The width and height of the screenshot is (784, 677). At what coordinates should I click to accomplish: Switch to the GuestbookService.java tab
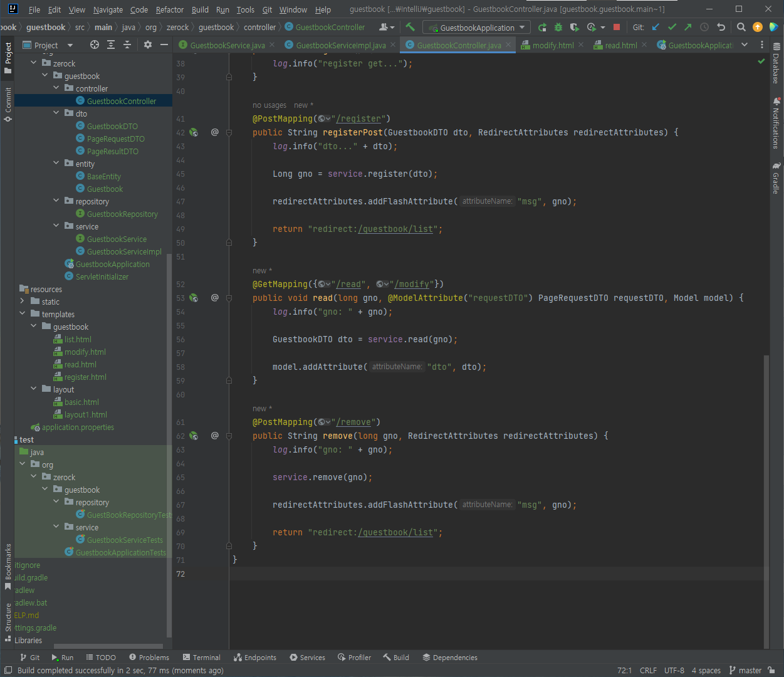coord(227,45)
